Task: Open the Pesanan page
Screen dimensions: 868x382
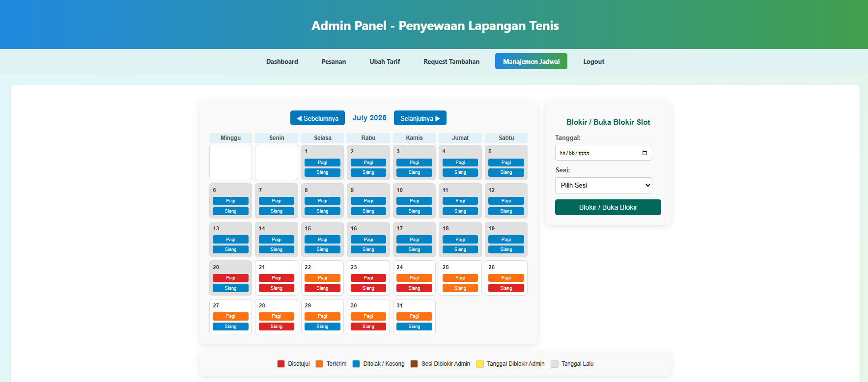Action: point(334,61)
